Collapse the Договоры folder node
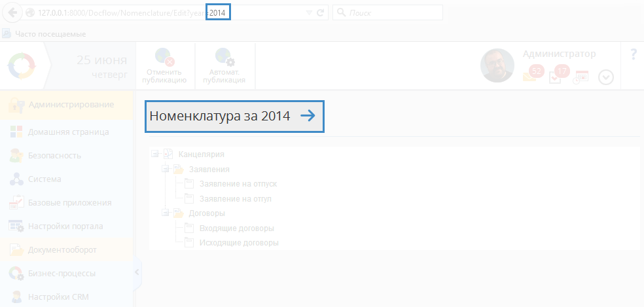 click(165, 213)
